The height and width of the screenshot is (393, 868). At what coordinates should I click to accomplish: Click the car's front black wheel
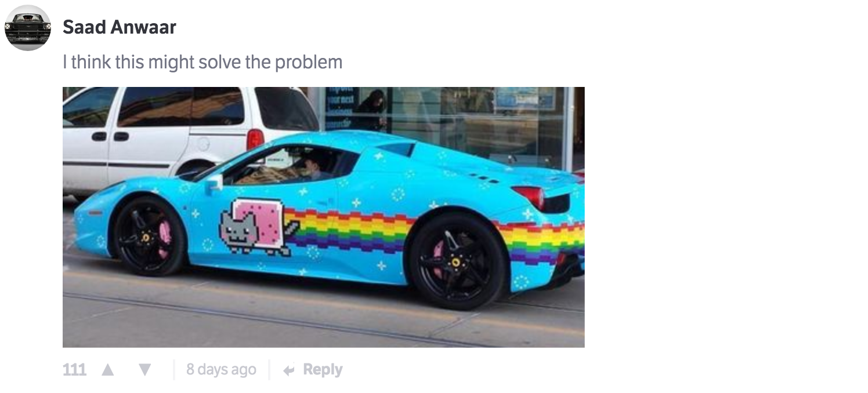(x=150, y=236)
